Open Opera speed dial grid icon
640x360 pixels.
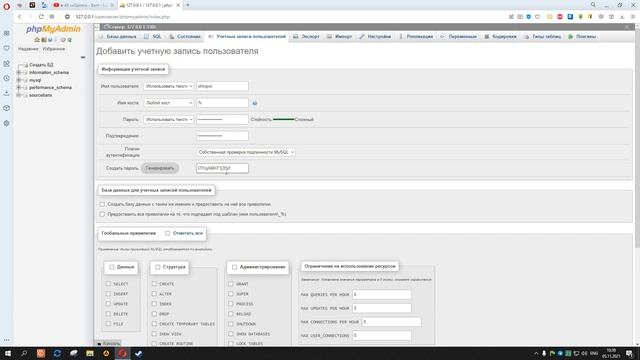pyautogui.click(x=7, y=33)
